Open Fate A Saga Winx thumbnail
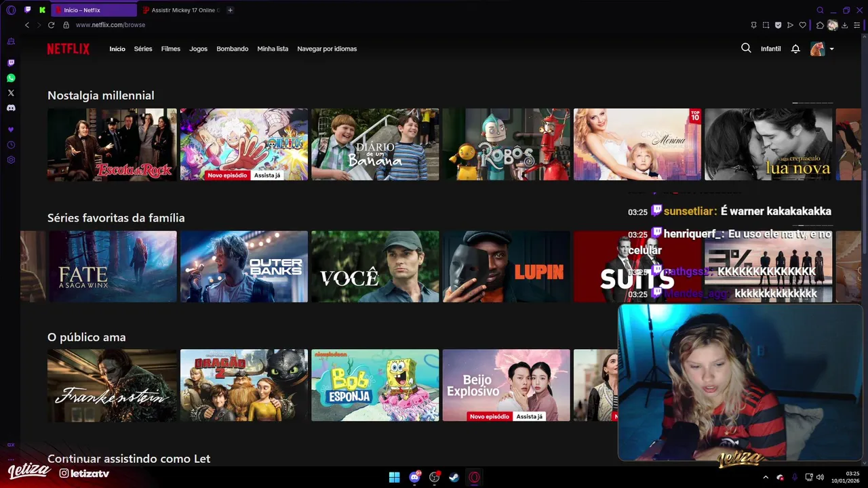Image resolution: width=868 pixels, height=488 pixels. (113, 266)
